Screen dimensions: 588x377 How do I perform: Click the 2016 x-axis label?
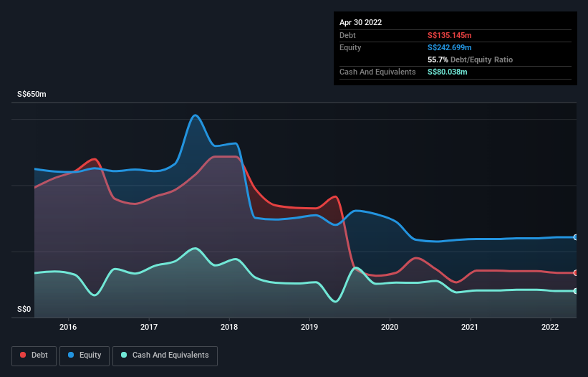click(68, 327)
